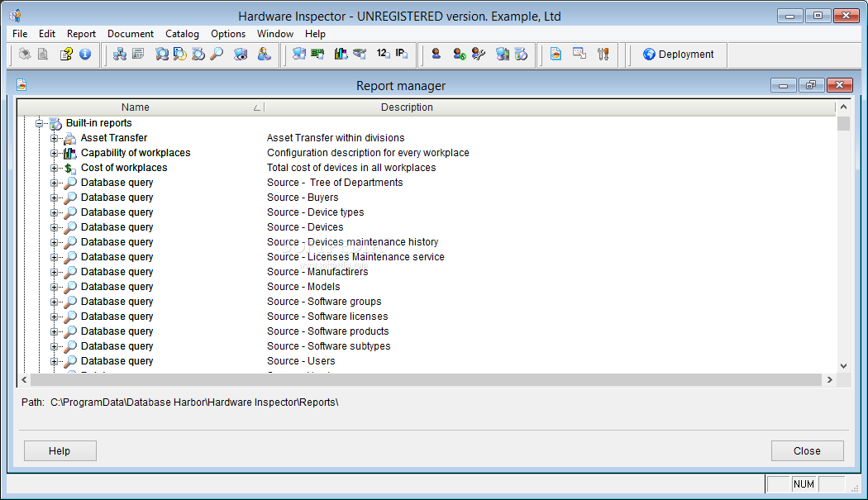
Task: Click the Help button at bottom left
Action: click(60, 450)
